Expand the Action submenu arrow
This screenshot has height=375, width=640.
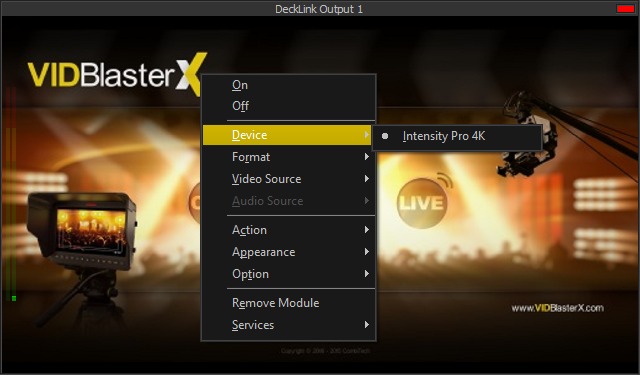367,230
